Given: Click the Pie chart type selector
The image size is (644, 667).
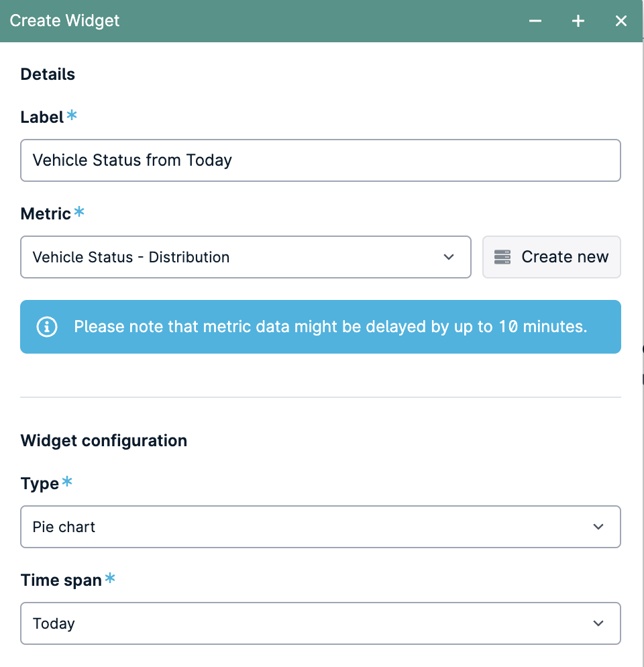Looking at the screenshot, I should (321, 527).
